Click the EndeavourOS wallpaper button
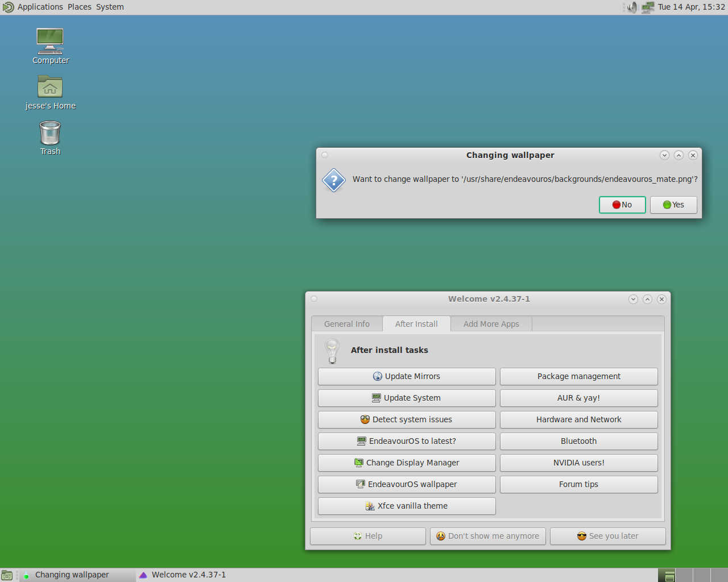The width and height of the screenshot is (728, 582). coord(407,484)
